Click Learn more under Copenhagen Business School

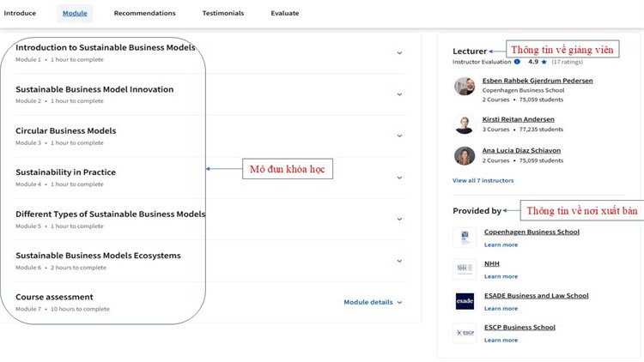pyautogui.click(x=501, y=245)
